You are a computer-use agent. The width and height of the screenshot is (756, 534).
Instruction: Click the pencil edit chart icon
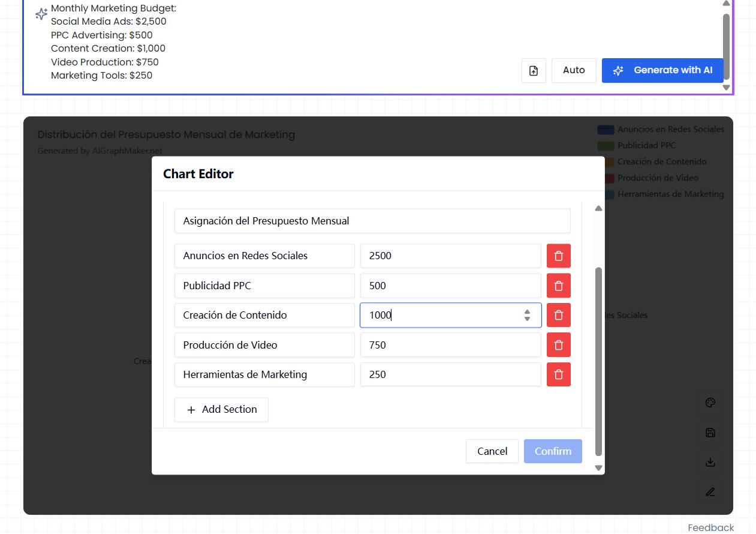point(710,492)
